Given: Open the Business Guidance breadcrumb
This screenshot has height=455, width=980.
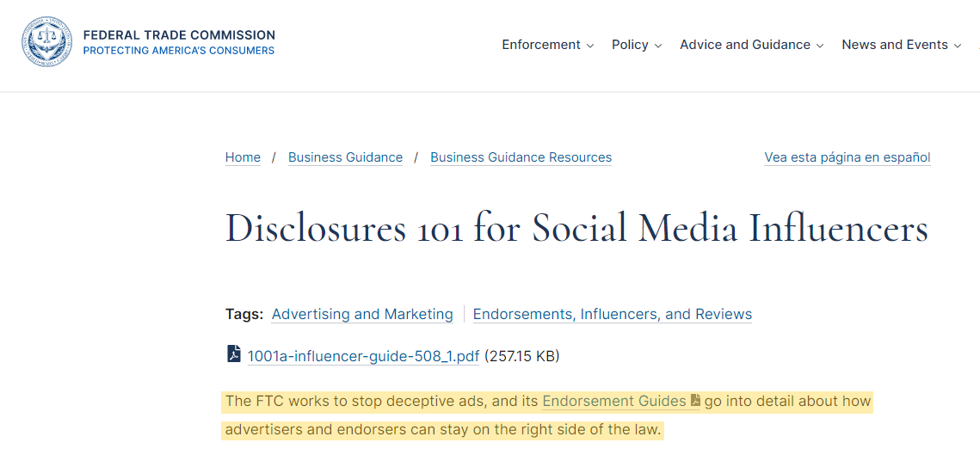Looking at the screenshot, I should pos(345,157).
